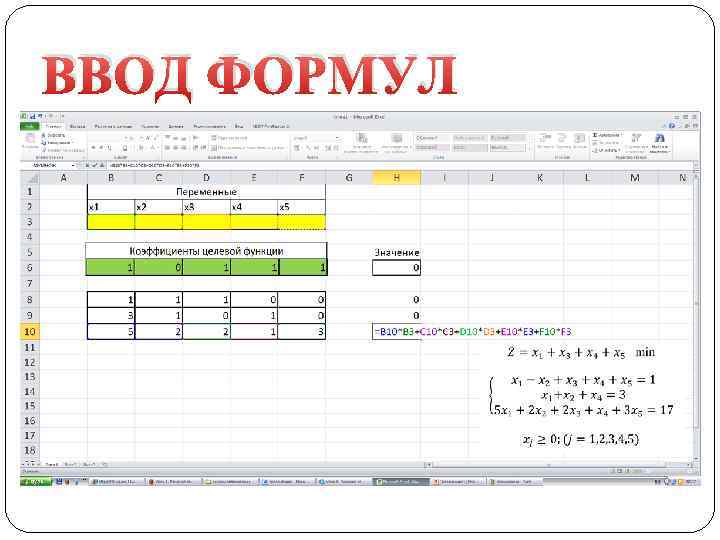720x540 pixels.
Task: Select column H header
Action: pyautogui.click(x=397, y=178)
